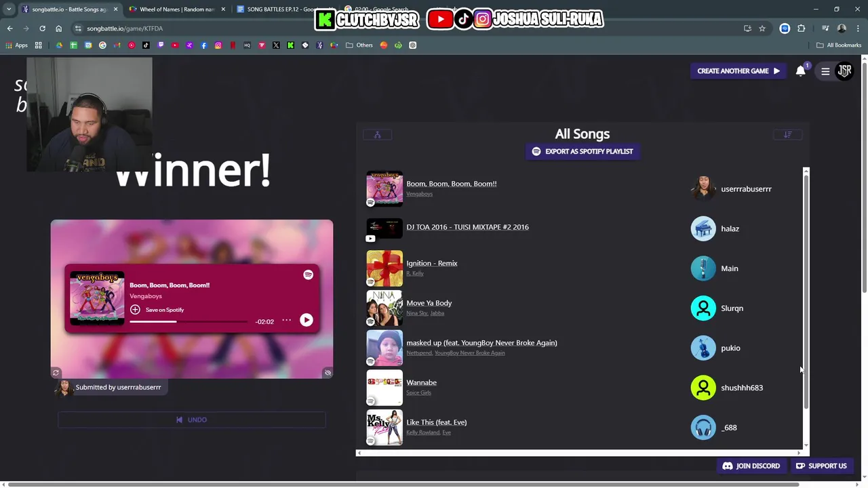Image resolution: width=868 pixels, height=488 pixels.
Task: Open the Chrome three-dot menu
Action: click(858, 28)
